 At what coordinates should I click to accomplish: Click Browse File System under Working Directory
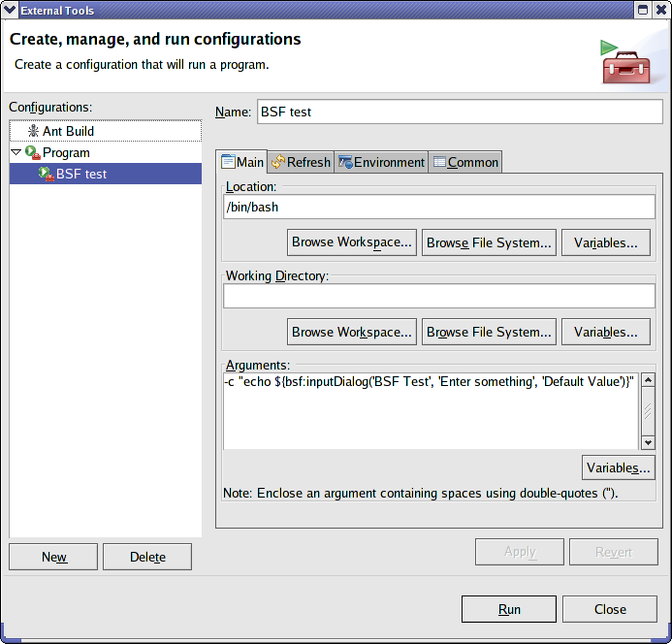pyautogui.click(x=489, y=332)
